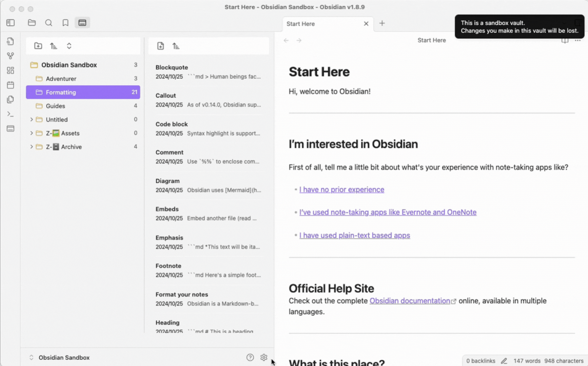588x366 pixels.
Task: Open the Comment note
Action: [209, 157]
